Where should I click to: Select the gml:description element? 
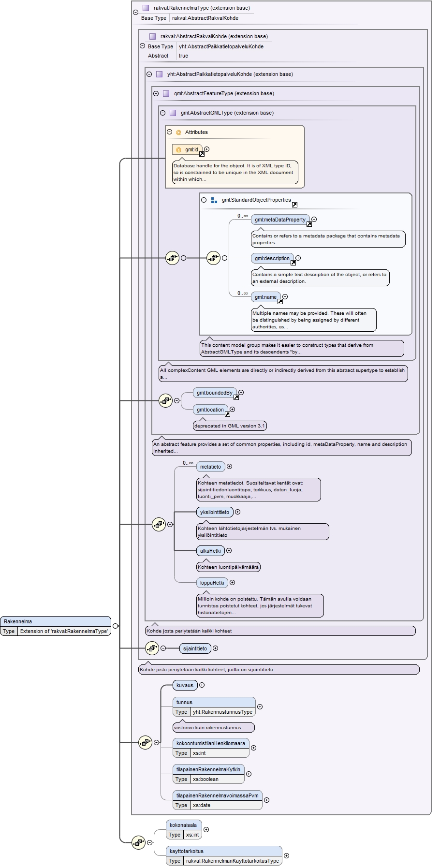click(x=272, y=258)
